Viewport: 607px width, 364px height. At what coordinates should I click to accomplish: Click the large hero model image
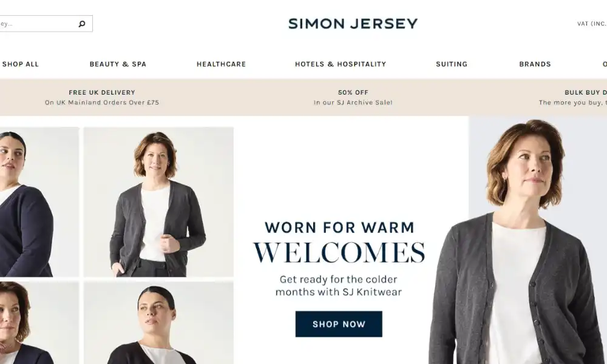pos(538,240)
